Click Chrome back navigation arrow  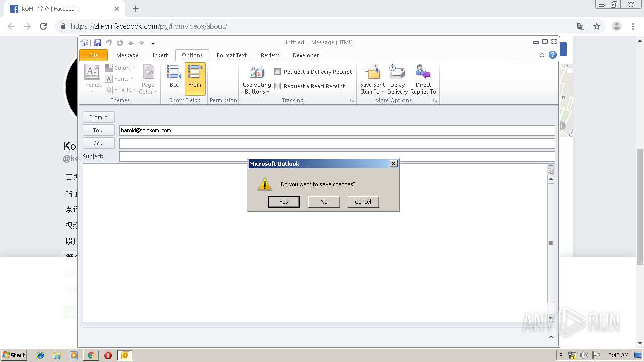pyautogui.click(x=11, y=26)
